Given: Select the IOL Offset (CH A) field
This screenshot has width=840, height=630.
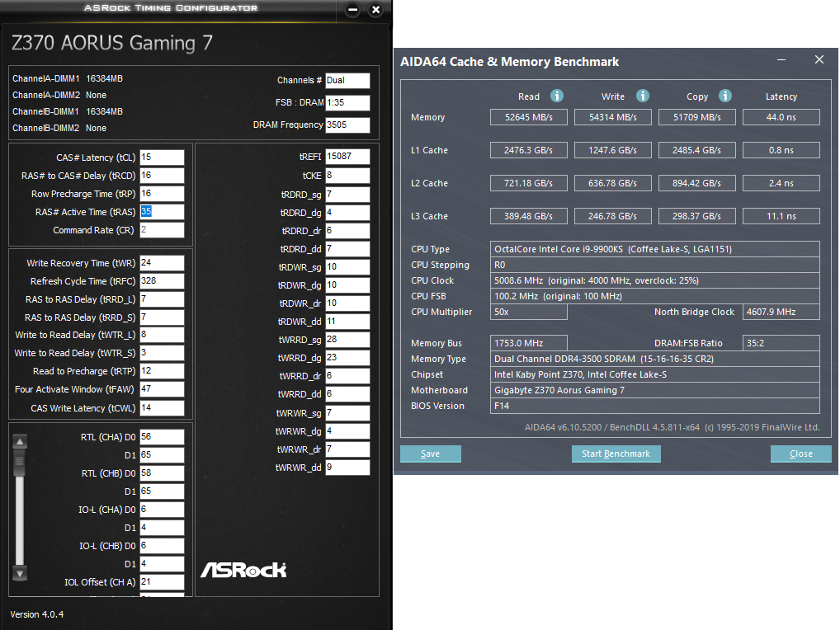Looking at the screenshot, I should (162, 582).
